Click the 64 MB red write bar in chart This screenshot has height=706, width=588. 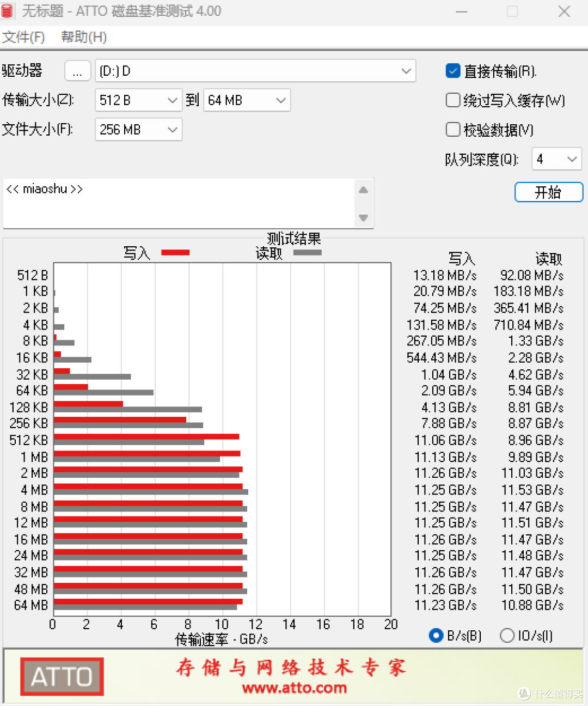(x=148, y=601)
